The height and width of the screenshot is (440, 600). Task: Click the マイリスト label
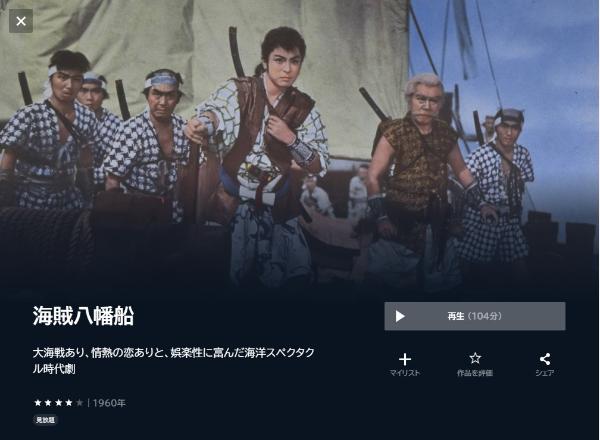click(x=405, y=373)
